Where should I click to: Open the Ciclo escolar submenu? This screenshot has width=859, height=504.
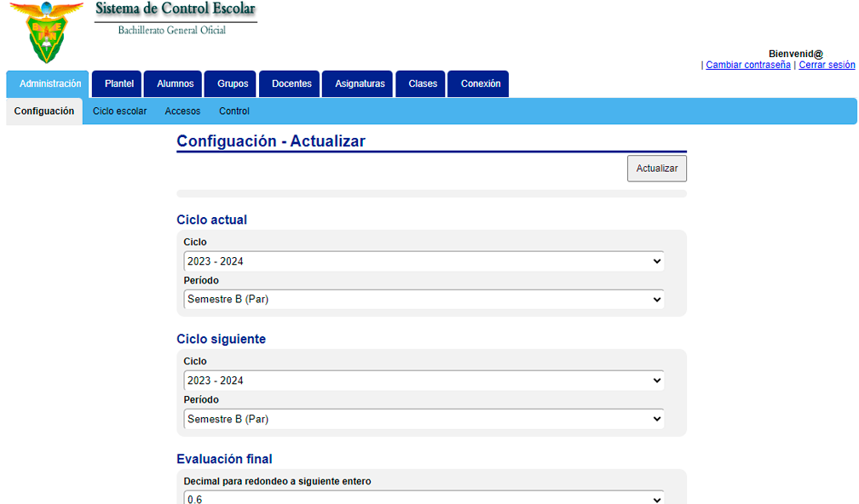(x=119, y=111)
